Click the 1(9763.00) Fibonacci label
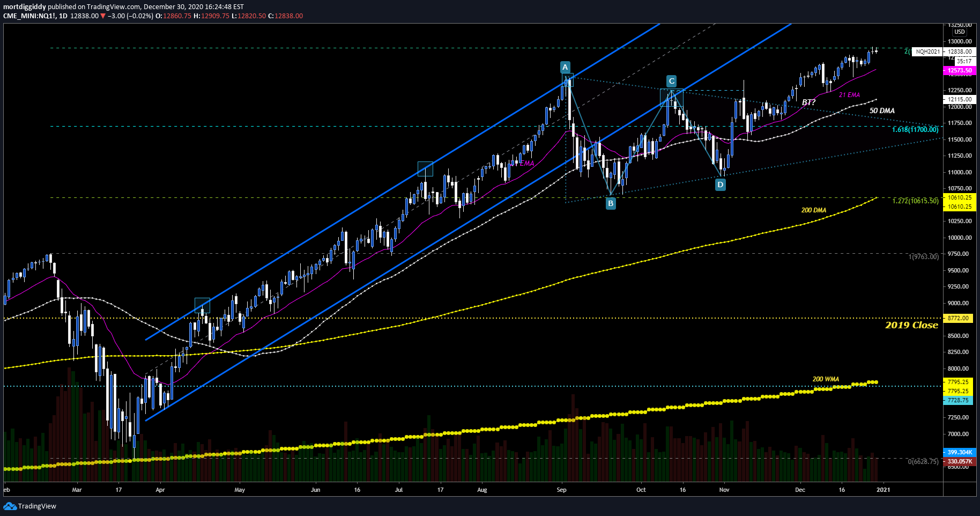Screen dimensions: 980x516 pos(924,257)
